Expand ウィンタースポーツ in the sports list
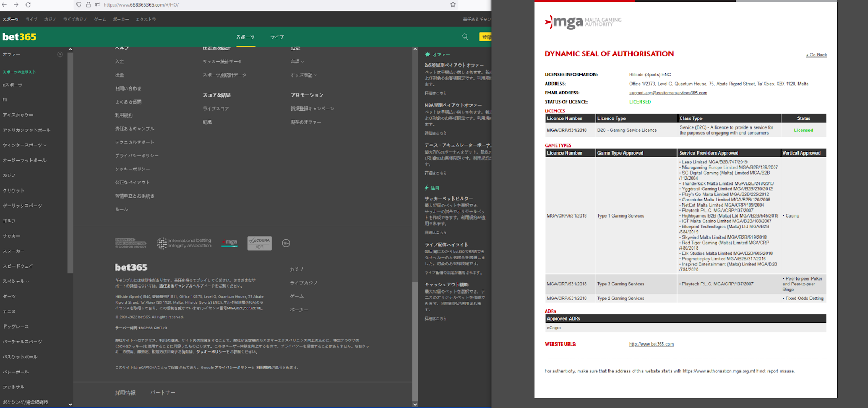Image resolution: width=868 pixels, height=408 pixels. pyautogui.click(x=24, y=145)
